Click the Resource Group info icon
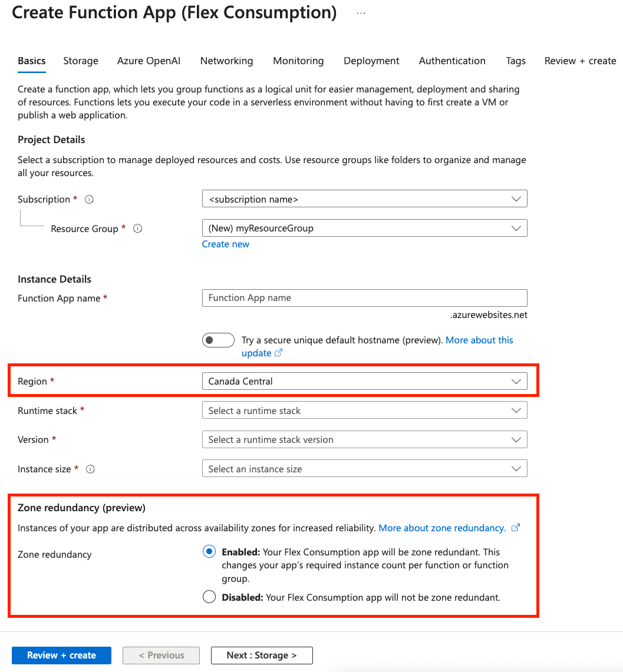This screenshot has width=623, height=672. pos(137,229)
